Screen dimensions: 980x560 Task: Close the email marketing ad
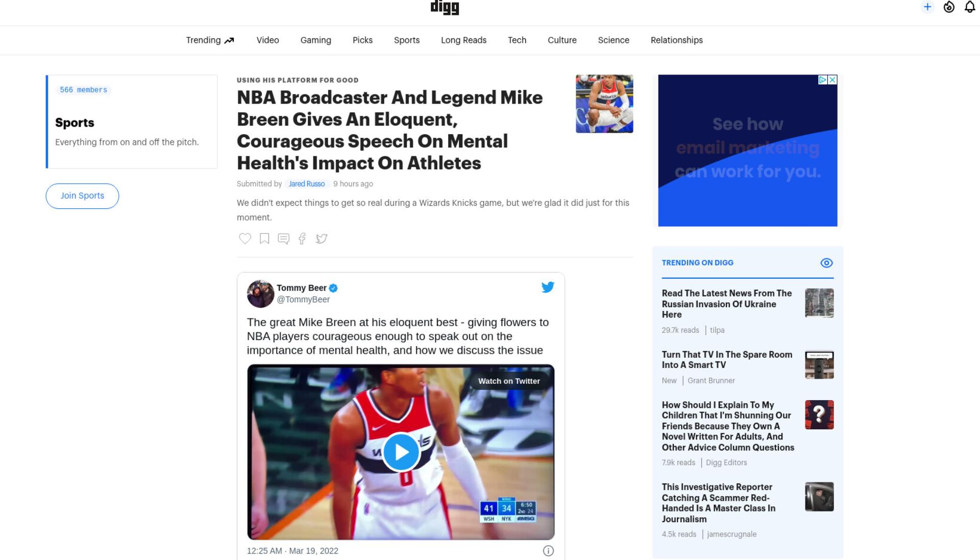pos(832,80)
